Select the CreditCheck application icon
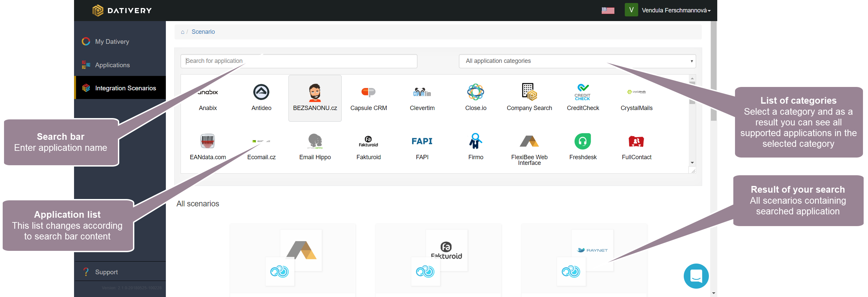The height and width of the screenshot is (297, 868). (583, 92)
